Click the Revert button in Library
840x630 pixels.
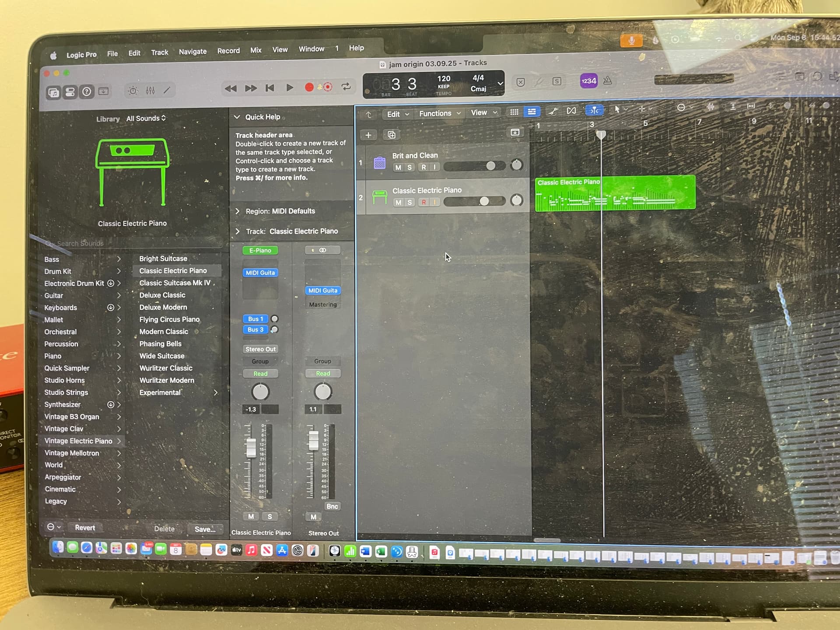point(85,528)
